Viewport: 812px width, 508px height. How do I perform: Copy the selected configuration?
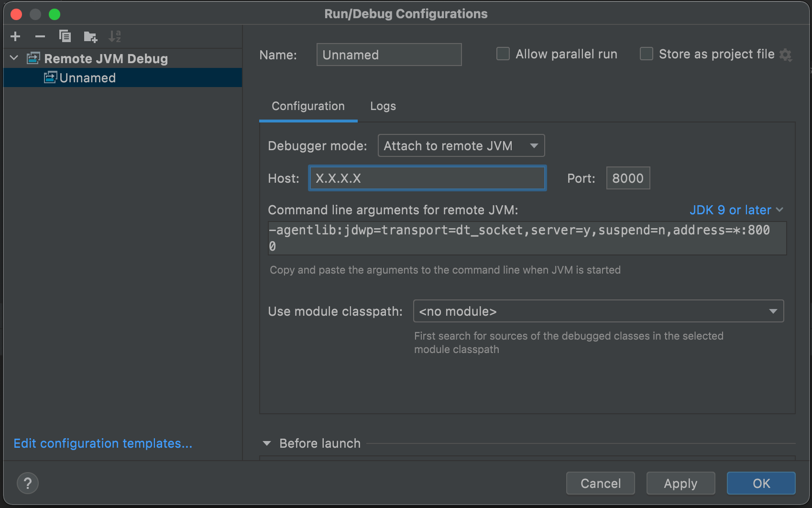(65, 36)
